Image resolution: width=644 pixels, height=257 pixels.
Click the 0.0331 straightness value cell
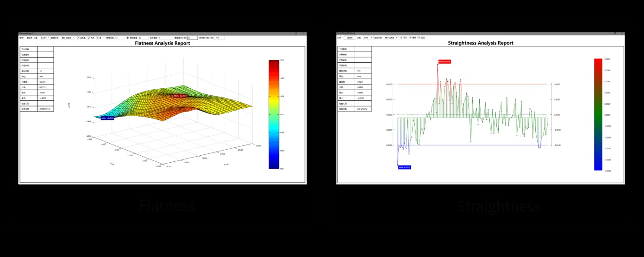[364, 82]
